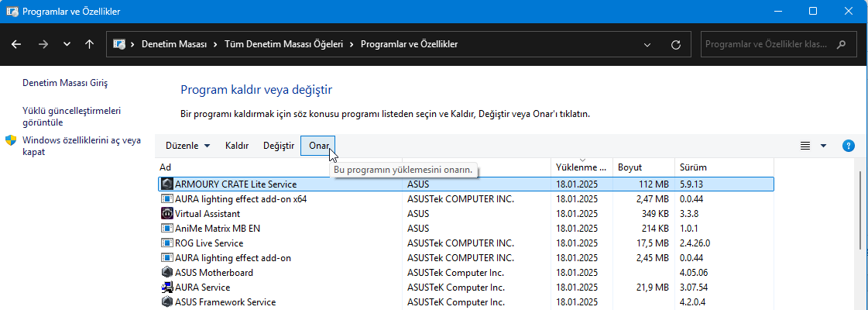Viewport: 868px width, 310px height.
Task: Select ASUS Framework Service entry
Action: click(x=466, y=302)
